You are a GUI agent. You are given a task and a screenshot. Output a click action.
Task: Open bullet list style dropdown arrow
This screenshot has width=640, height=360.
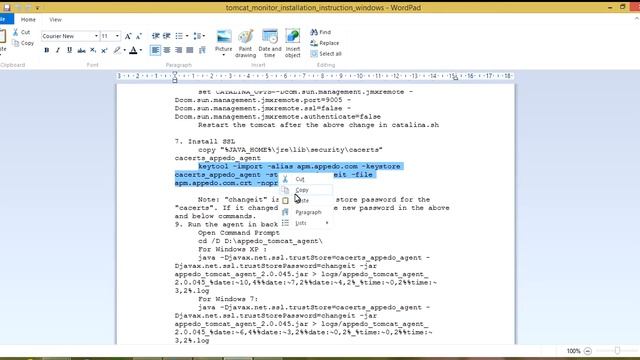(187, 36)
